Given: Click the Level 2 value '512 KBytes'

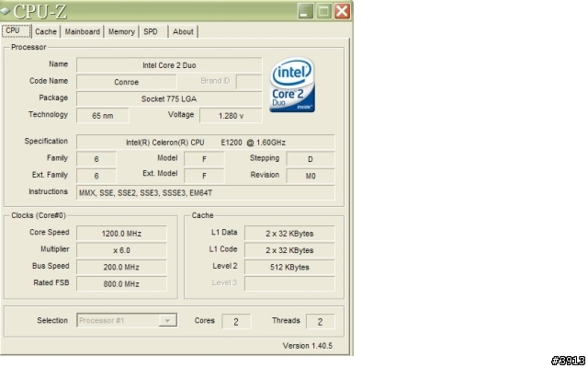Looking at the screenshot, I should click(x=289, y=267).
